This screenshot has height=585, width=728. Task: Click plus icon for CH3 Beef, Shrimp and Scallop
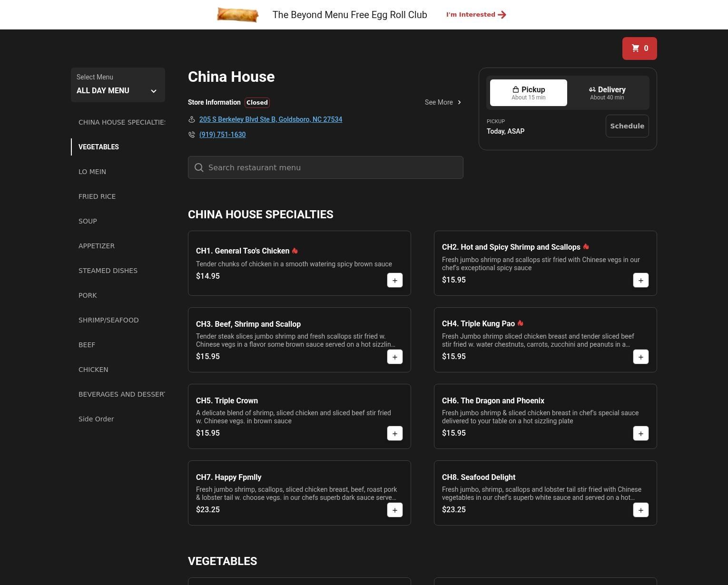coord(394,357)
